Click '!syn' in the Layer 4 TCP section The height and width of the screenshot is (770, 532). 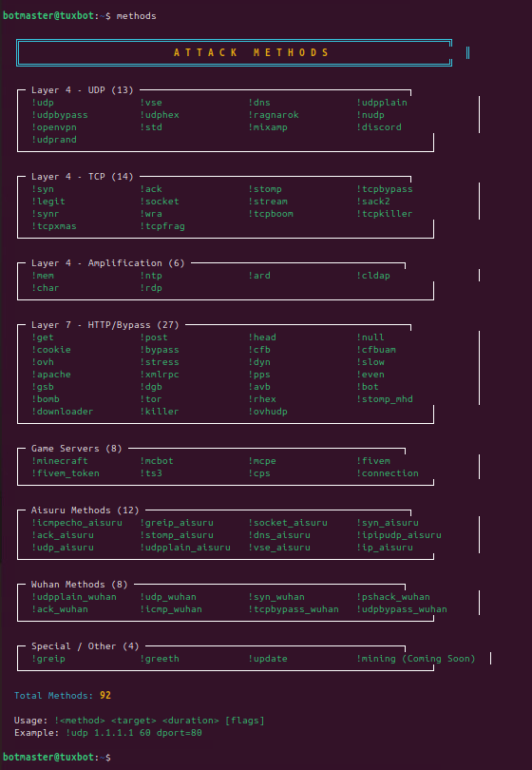pos(43,189)
